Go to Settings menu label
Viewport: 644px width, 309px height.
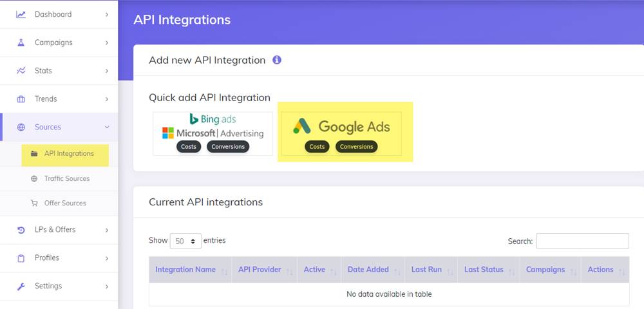coord(48,286)
